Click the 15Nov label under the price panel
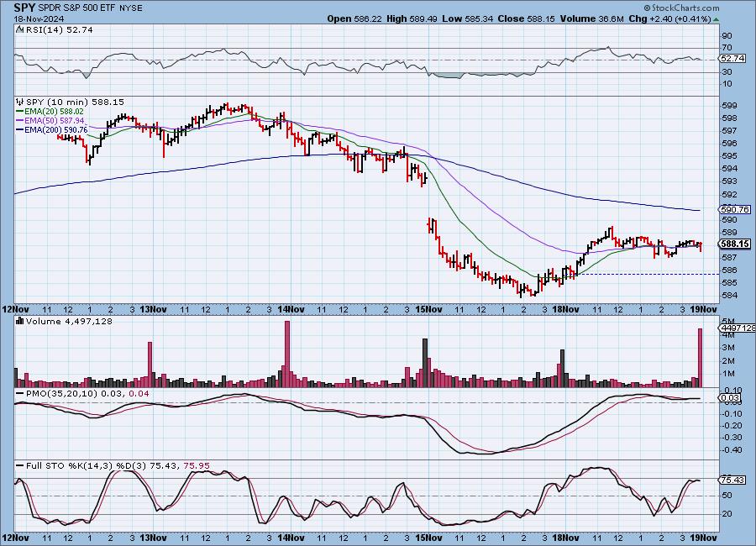756x546 pixels. point(428,309)
